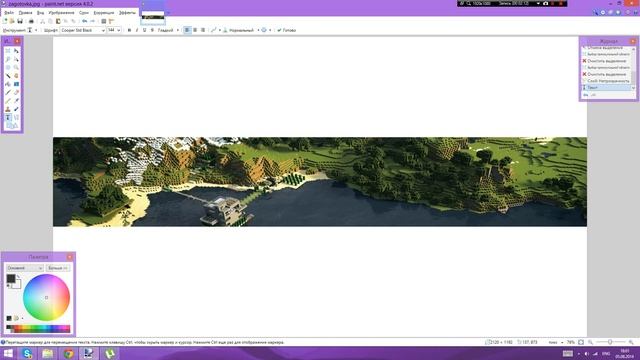The width and height of the screenshot is (640, 360).
Task: Click the Текст entry in history
Action: pos(607,88)
